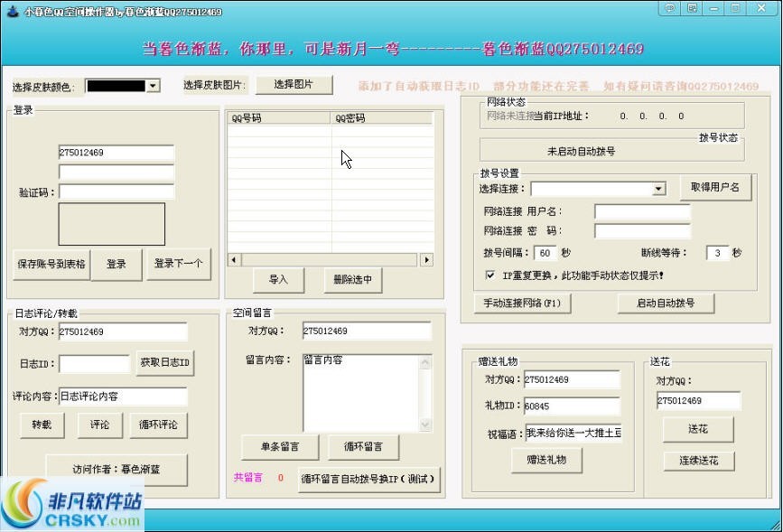Click the password field below QQ number
783x532 pixels.
[117, 173]
